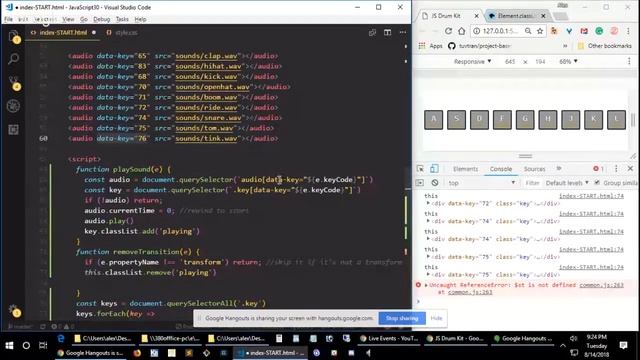
Task: Open the Extensions sidebar icon
Action: pyautogui.click(x=13, y=130)
